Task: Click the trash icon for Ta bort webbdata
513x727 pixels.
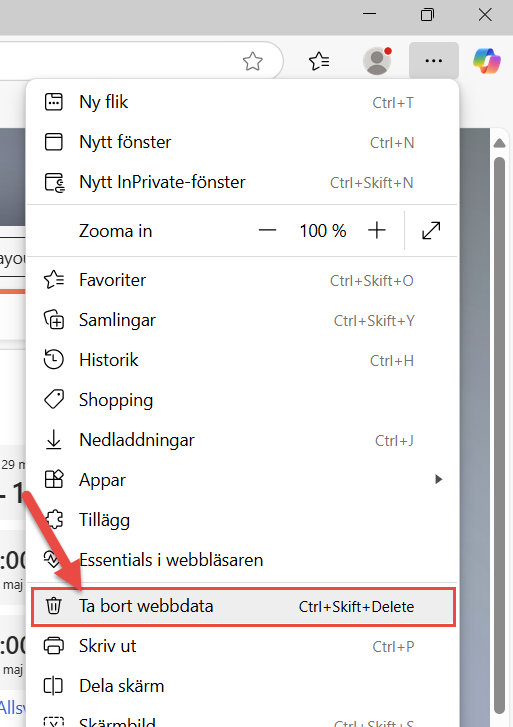Action: (x=53, y=606)
